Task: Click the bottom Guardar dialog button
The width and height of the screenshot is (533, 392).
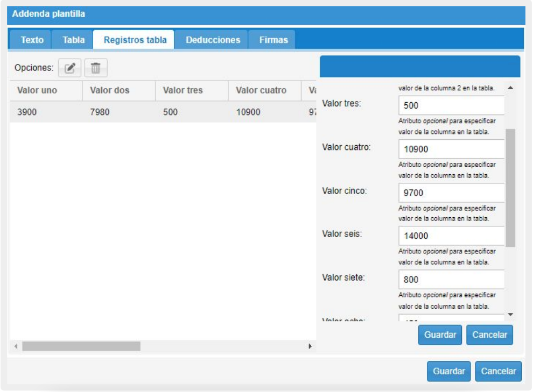Action: 448,371
